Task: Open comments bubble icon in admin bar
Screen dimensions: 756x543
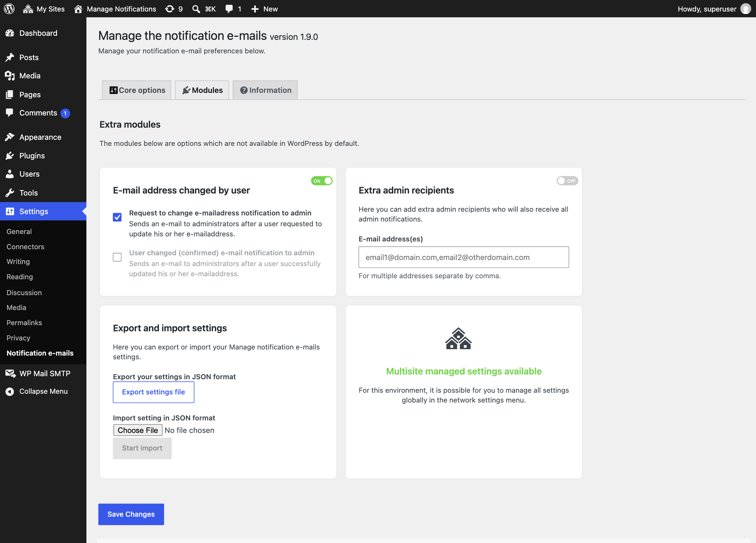Action: point(229,9)
